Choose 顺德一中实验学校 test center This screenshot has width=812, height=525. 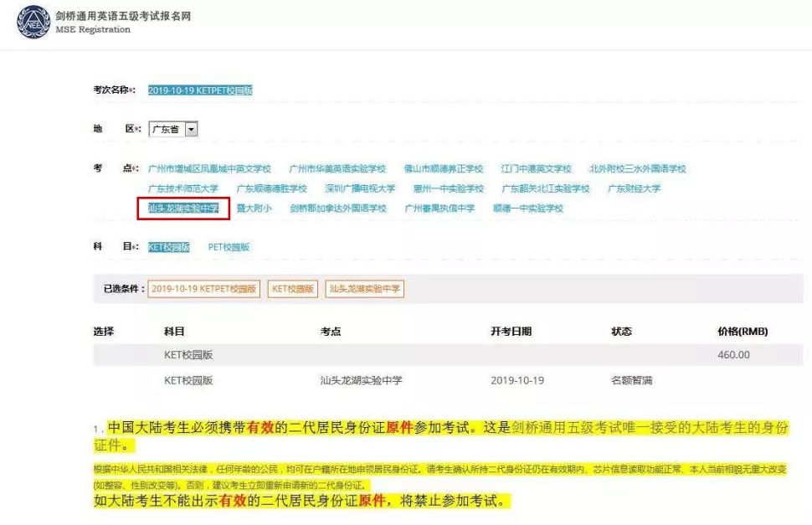[527, 208]
